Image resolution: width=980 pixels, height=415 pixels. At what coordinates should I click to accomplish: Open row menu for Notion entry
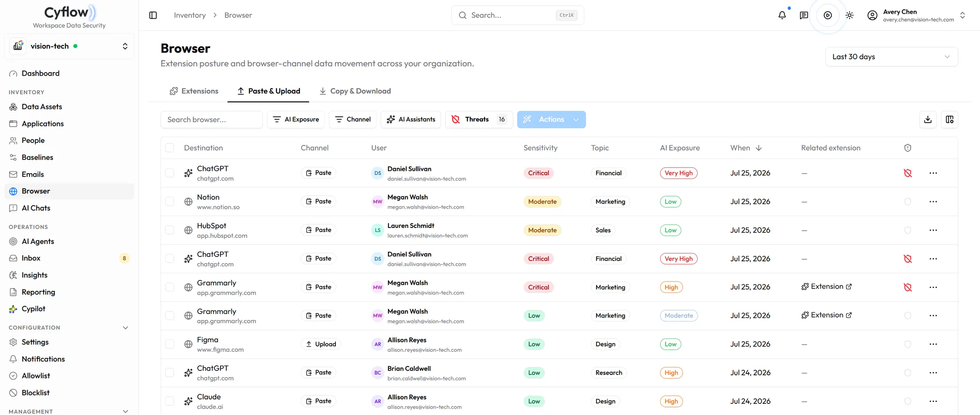[x=933, y=202]
